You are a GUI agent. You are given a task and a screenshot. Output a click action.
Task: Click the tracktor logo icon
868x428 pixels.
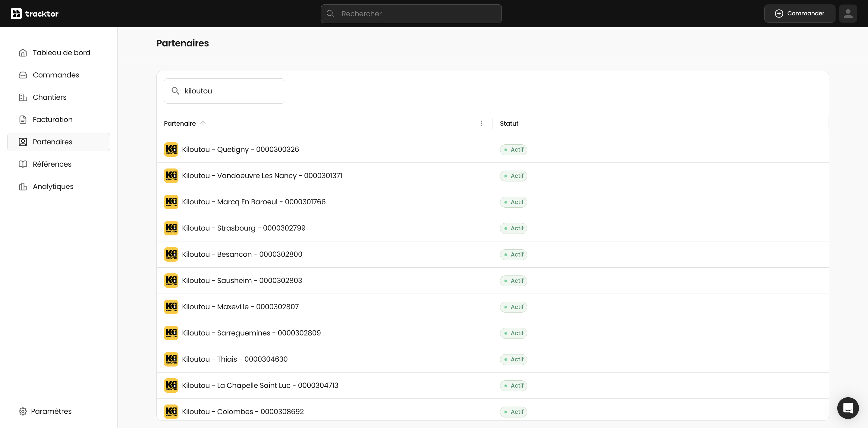click(16, 14)
